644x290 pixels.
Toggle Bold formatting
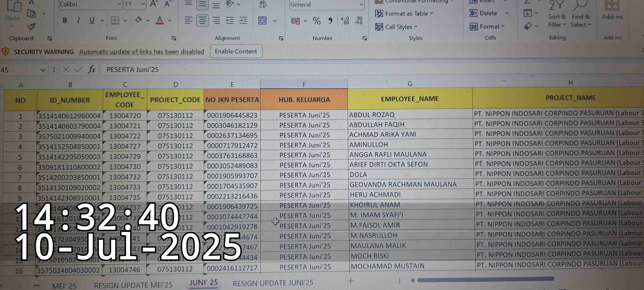(x=65, y=20)
